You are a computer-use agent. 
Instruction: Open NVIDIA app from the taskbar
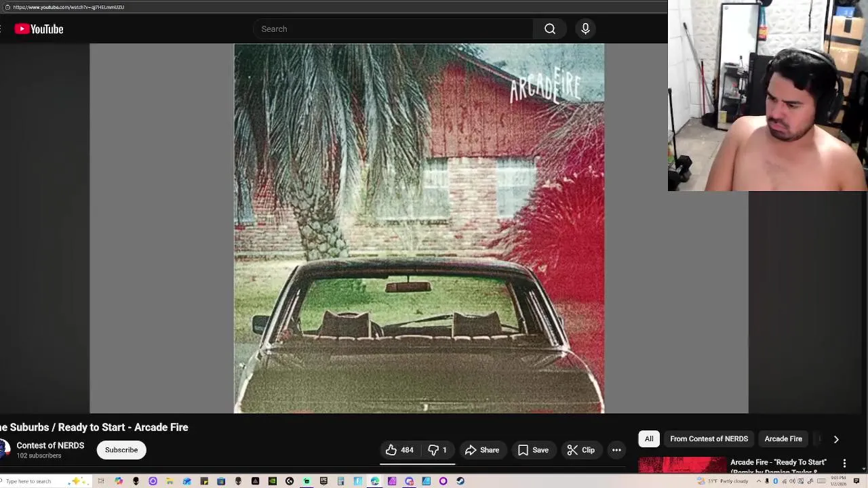pyautogui.click(x=273, y=481)
